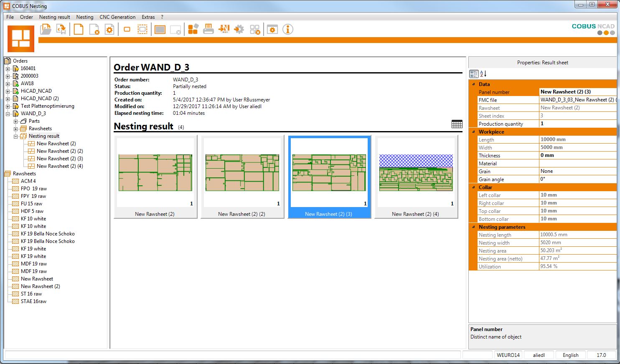Click the printer icon in the toolbar
The width and height of the screenshot is (620, 364).
[x=208, y=29]
